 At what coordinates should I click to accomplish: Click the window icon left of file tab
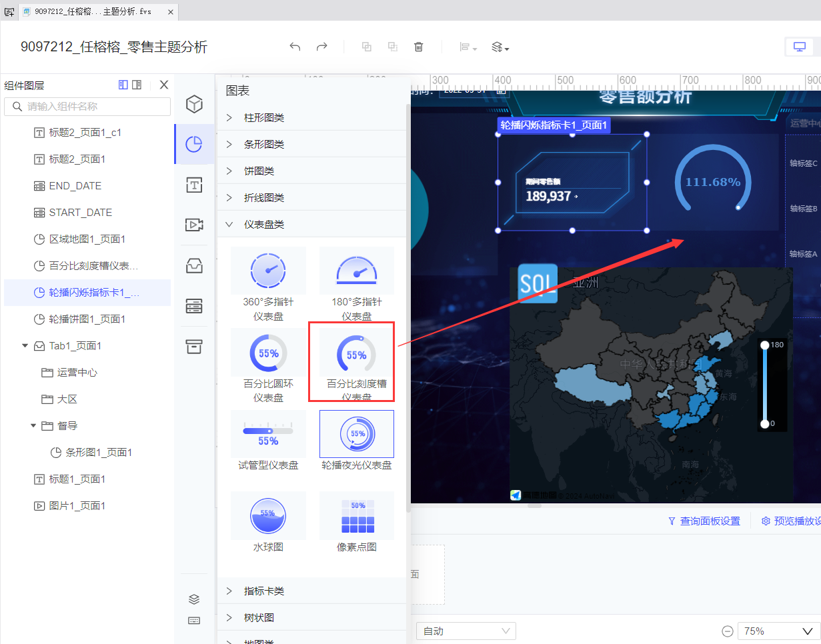point(9,12)
